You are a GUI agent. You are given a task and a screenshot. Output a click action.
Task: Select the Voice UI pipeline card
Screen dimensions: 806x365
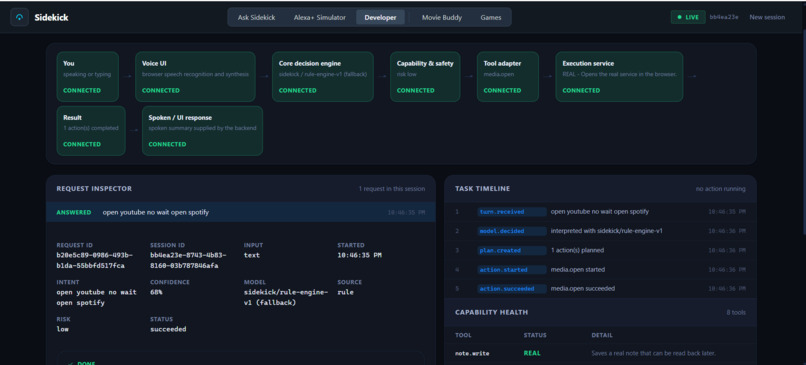tap(195, 77)
